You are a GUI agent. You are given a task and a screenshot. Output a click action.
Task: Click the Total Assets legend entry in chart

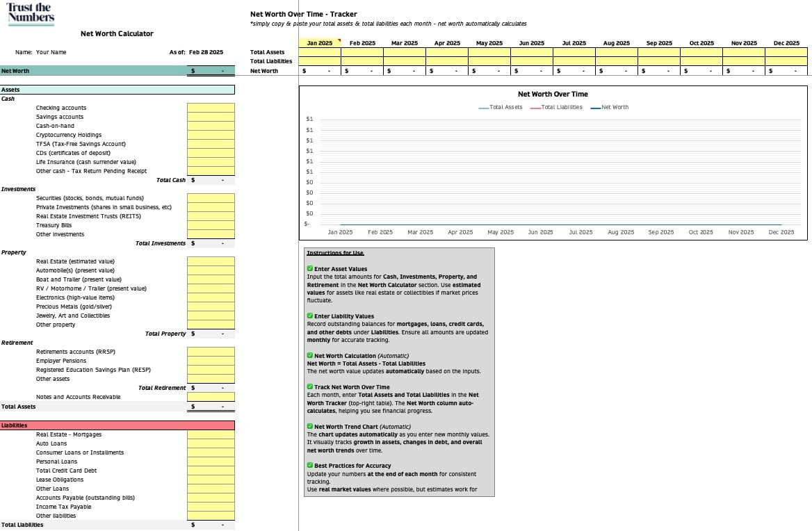click(x=501, y=107)
